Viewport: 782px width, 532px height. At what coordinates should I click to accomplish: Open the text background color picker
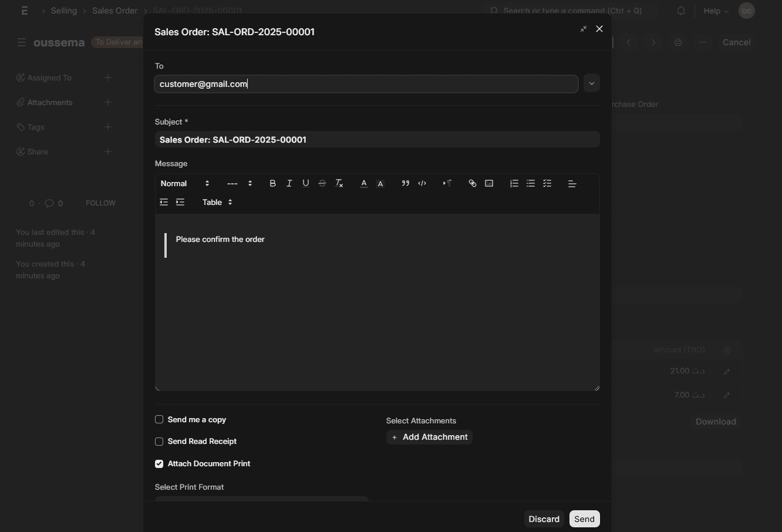tap(380, 184)
